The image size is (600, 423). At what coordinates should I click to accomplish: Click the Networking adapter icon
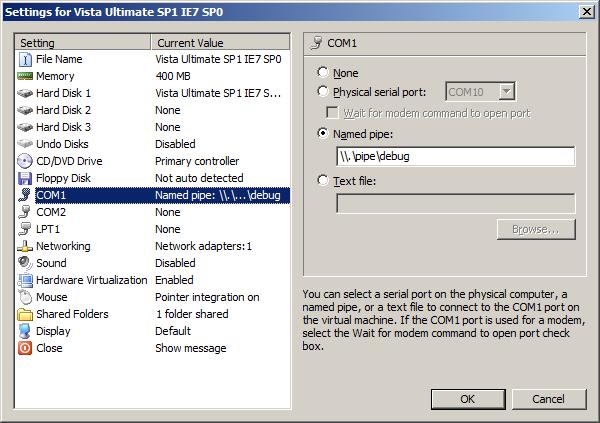pyautogui.click(x=25, y=246)
